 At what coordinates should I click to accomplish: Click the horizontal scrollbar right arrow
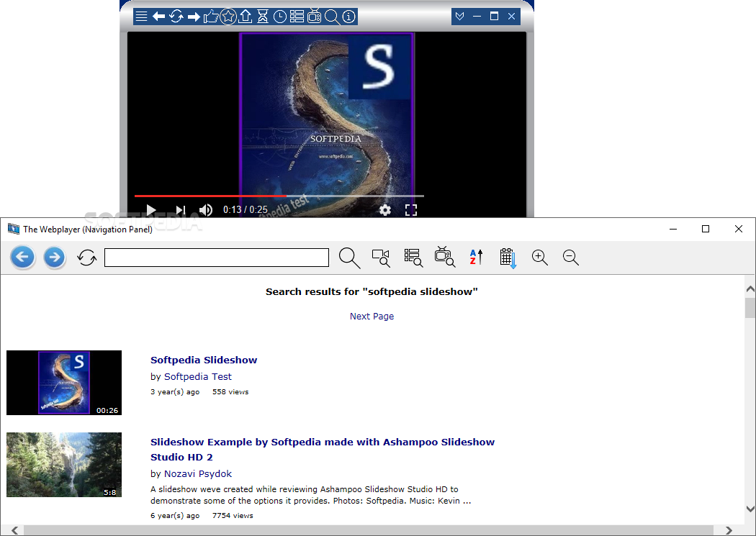[729, 530]
